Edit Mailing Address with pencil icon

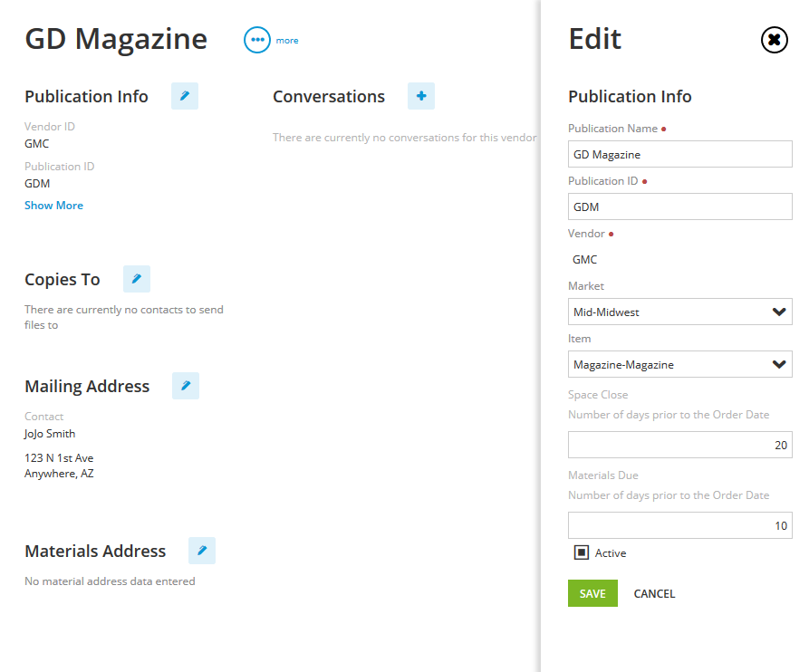coord(186,386)
